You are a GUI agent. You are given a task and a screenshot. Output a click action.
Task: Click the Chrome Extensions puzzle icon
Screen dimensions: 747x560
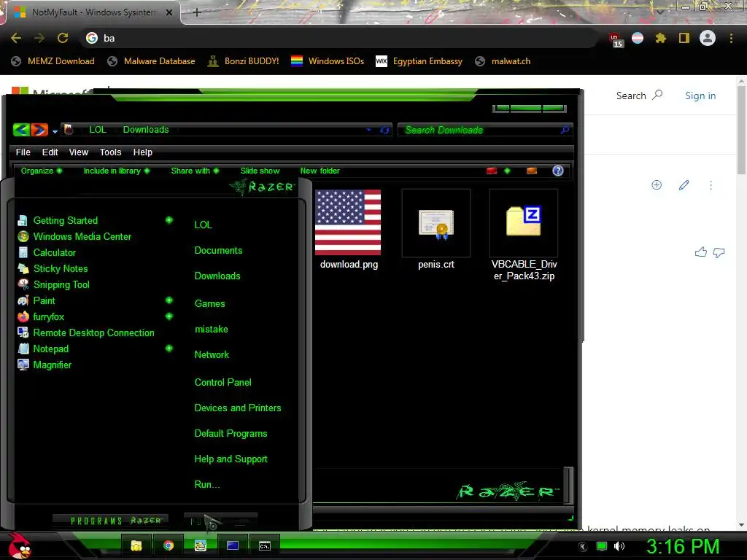tap(660, 38)
